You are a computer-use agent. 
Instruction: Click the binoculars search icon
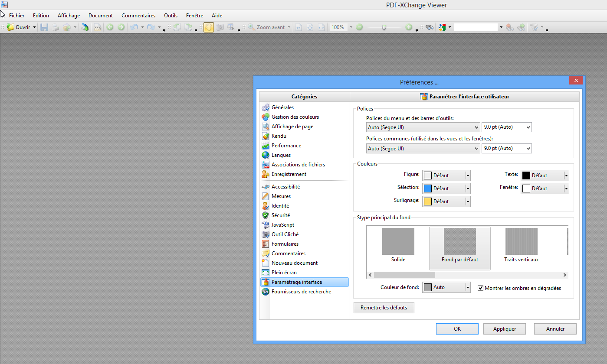[x=430, y=27]
